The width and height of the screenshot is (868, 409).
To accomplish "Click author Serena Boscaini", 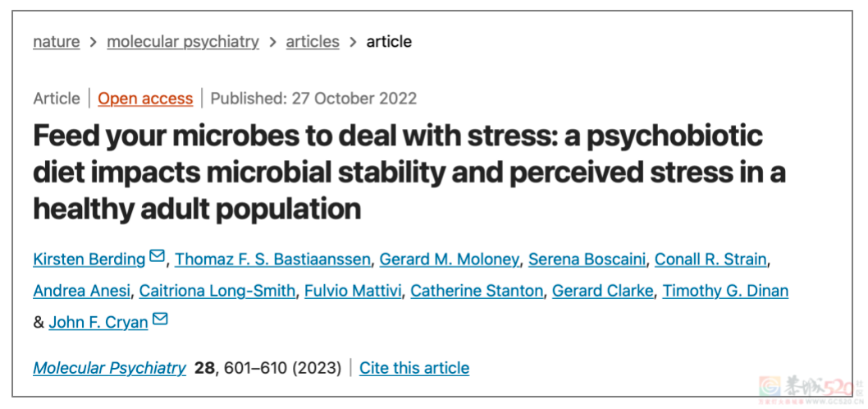I will pyautogui.click(x=587, y=259).
